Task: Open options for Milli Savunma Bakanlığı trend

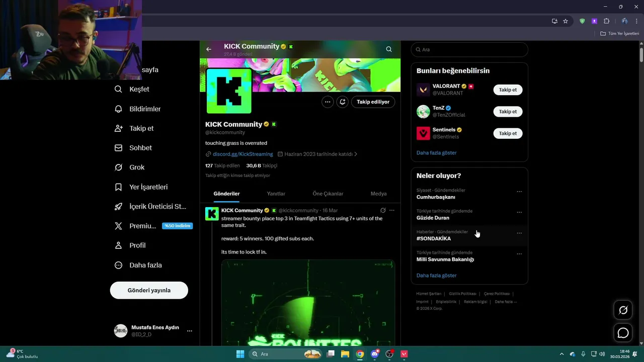Action: [519, 254]
